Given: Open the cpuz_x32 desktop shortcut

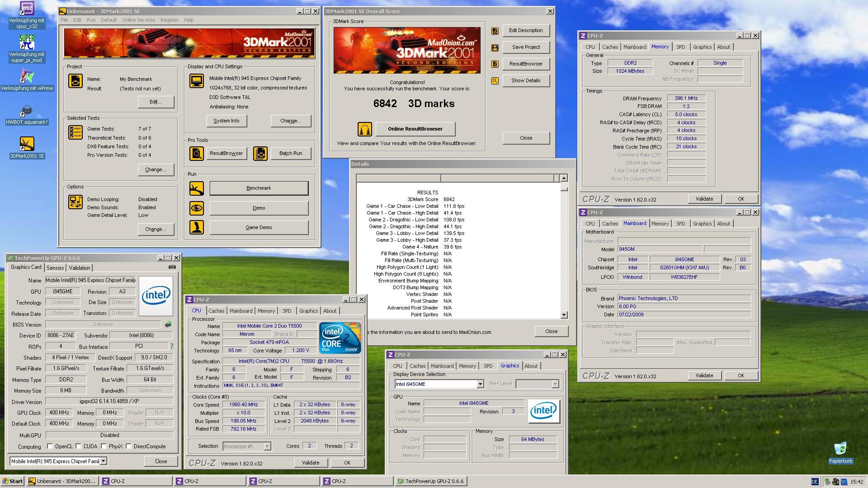Looking at the screenshot, I should click(x=27, y=14).
